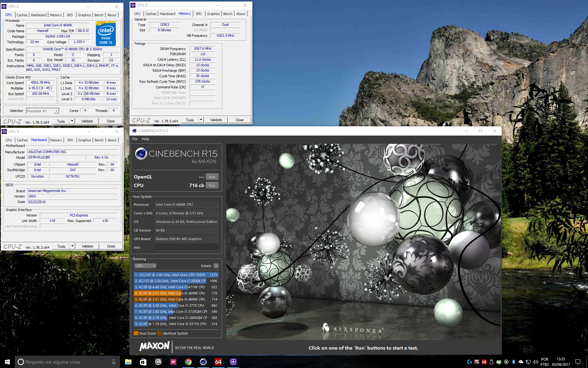Open File Explorer from the taskbar
Image resolution: width=588 pixels, height=368 pixels.
pos(128,362)
